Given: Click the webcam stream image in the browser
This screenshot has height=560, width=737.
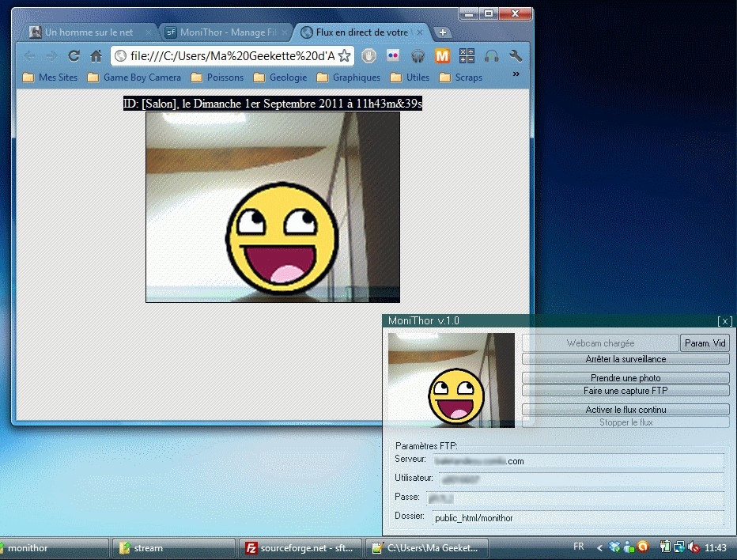Looking at the screenshot, I should (273, 207).
